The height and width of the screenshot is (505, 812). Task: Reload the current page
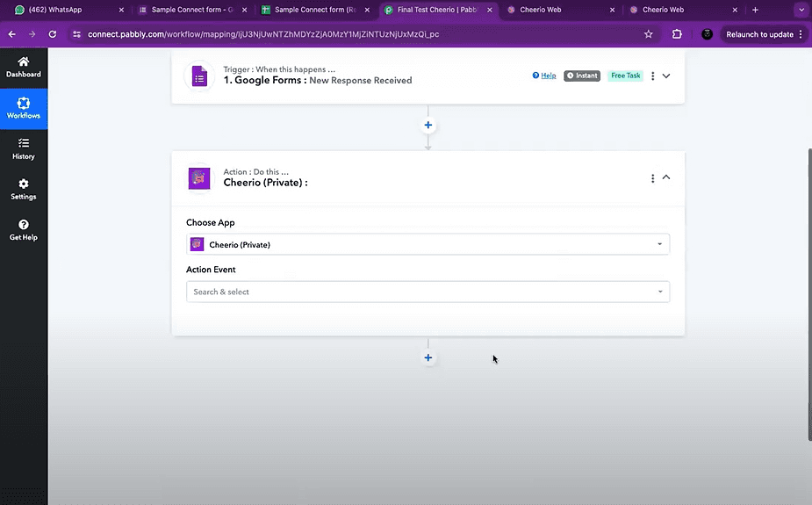point(53,34)
